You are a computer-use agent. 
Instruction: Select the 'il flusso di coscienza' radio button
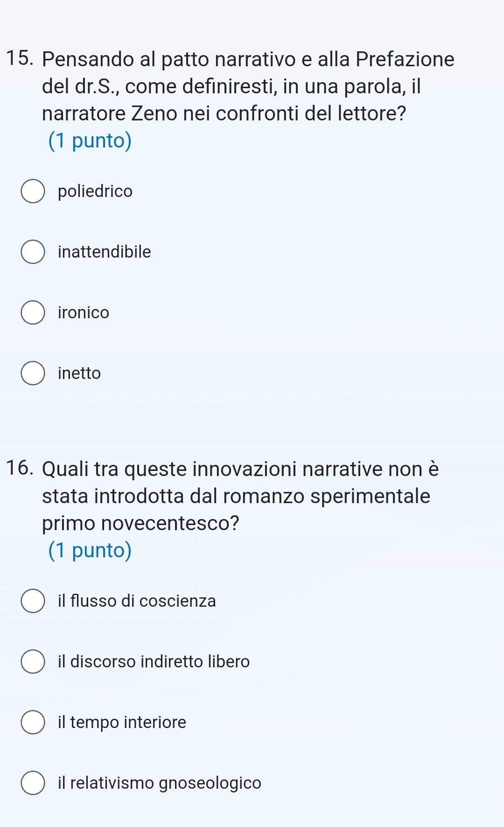[33, 601]
